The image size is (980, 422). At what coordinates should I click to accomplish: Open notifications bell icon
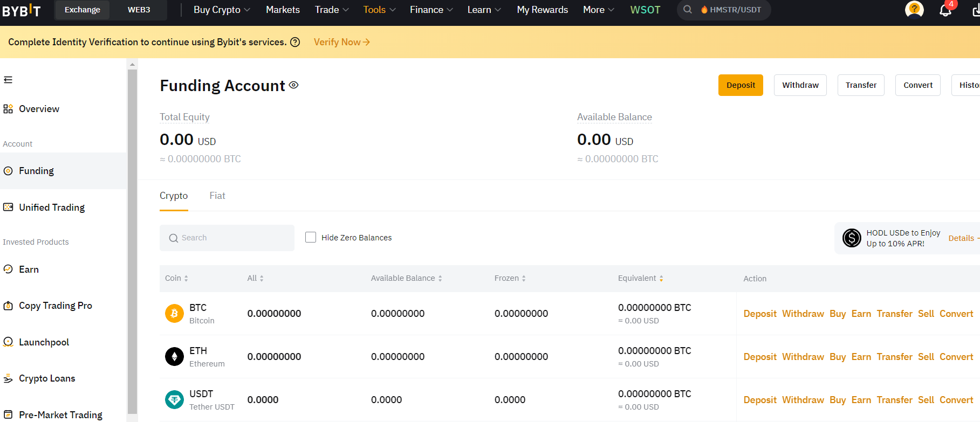(945, 10)
